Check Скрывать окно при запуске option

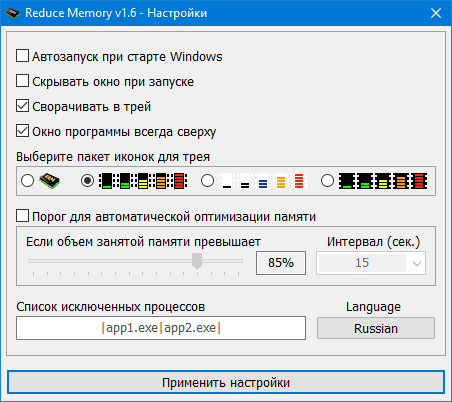pos(22,81)
